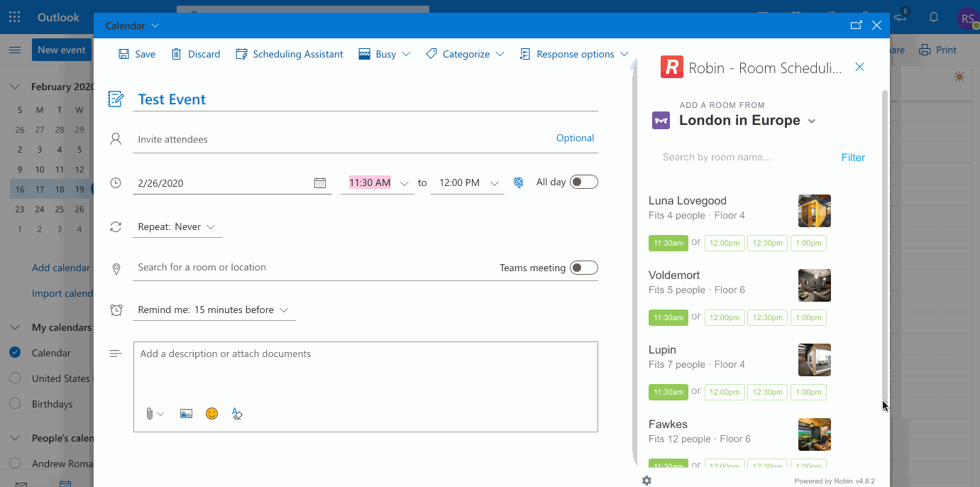Click the Filter link in Robin panel
This screenshot has width=980, height=487.
coord(853,157)
